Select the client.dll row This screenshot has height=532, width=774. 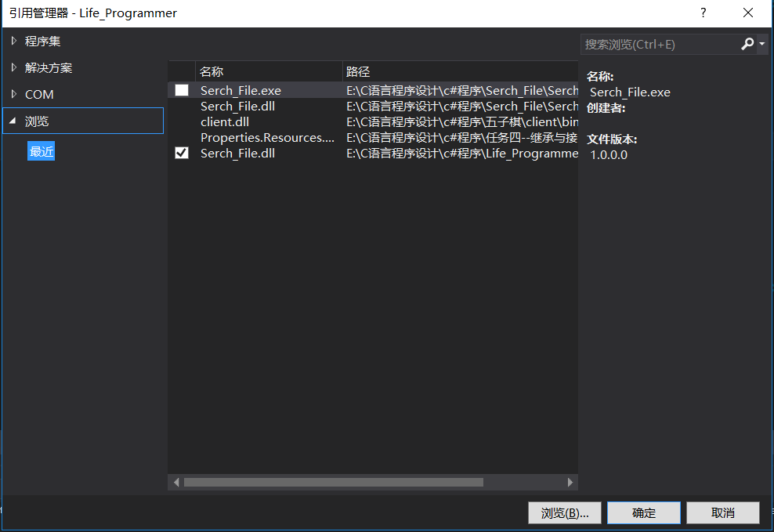click(373, 122)
